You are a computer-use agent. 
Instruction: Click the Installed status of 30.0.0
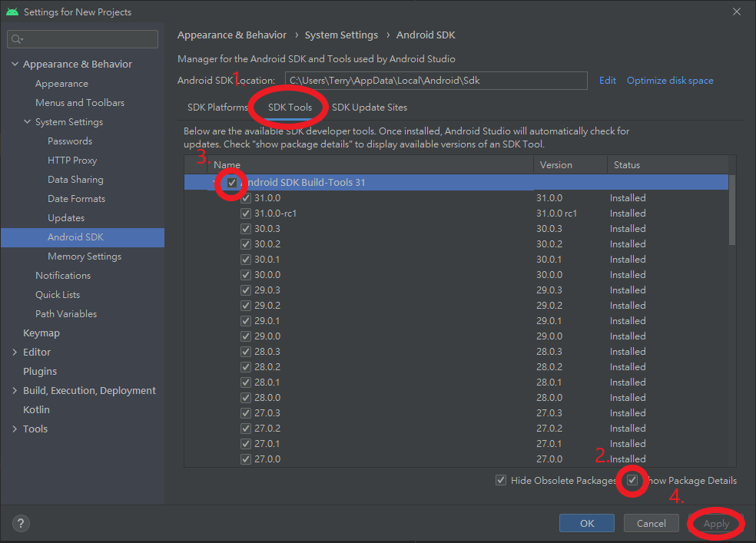[627, 275]
